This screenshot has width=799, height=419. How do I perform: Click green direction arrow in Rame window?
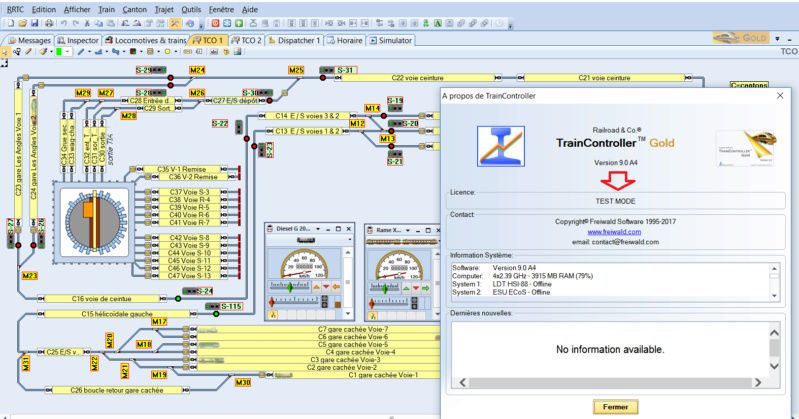pos(426,288)
